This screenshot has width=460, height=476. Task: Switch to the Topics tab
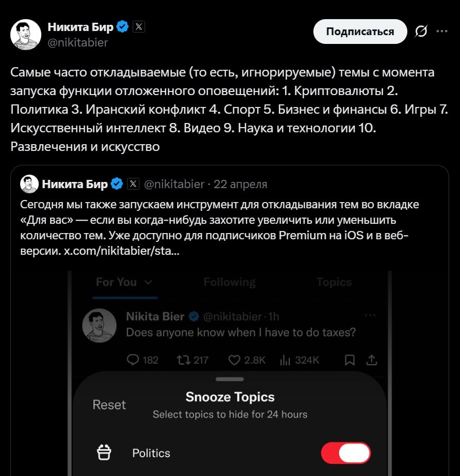click(x=334, y=282)
